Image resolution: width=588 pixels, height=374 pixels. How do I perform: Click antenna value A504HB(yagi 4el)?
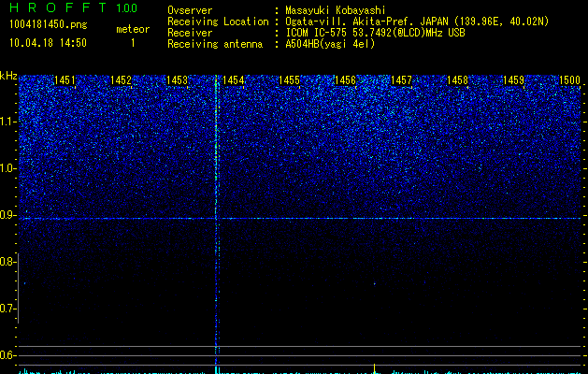[330, 44]
